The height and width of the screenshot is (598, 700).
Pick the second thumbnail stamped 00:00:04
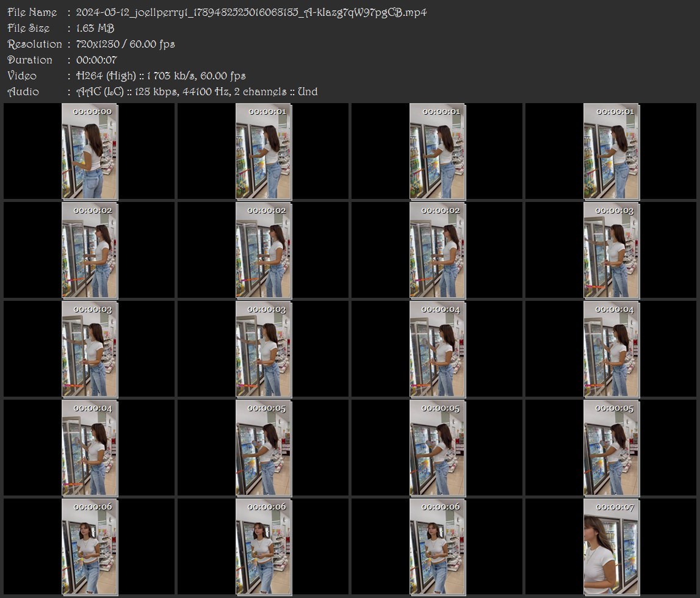pyautogui.click(x=611, y=349)
